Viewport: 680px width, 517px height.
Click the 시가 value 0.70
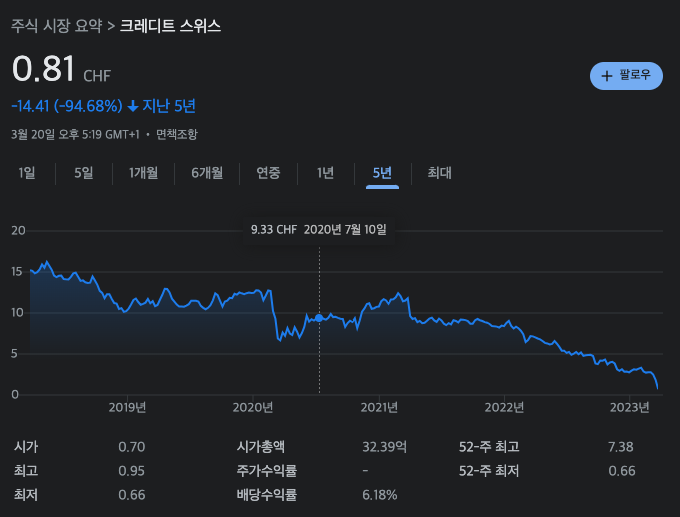pyautogui.click(x=132, y=447)
